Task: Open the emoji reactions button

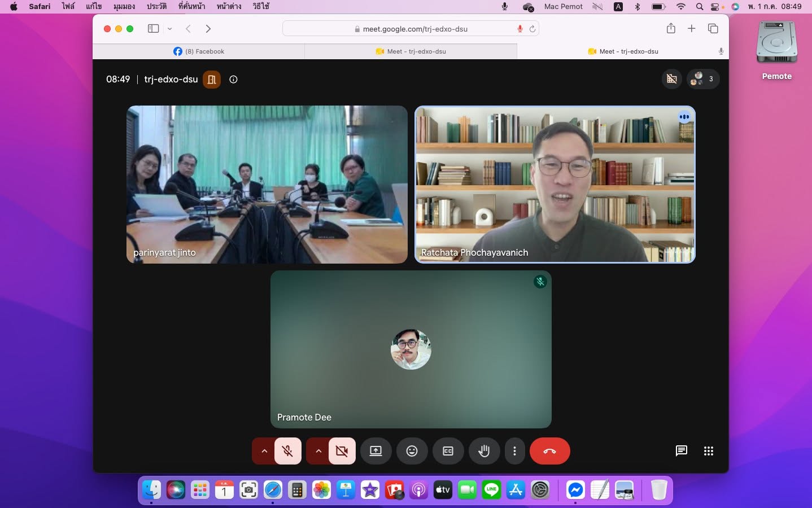Action: [412, 451]
